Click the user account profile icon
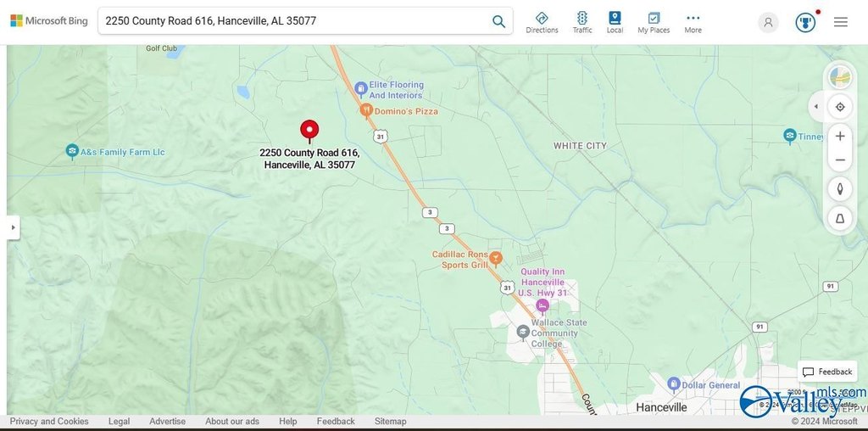The width and height of the screenshot is (868, 431). [768, 22]
